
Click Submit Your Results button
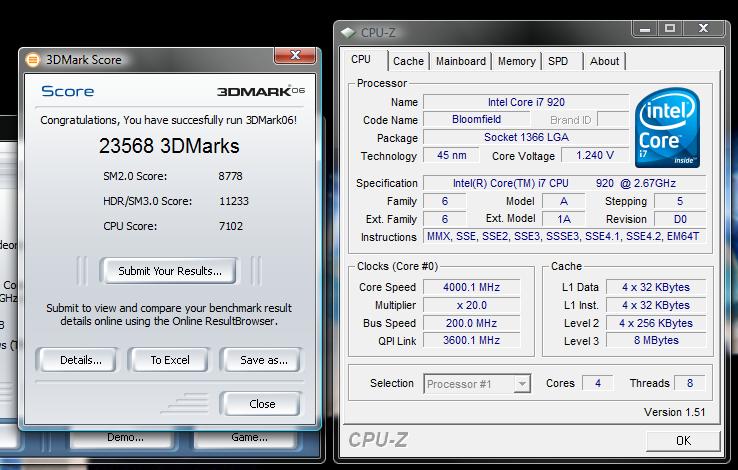[169, 271]
